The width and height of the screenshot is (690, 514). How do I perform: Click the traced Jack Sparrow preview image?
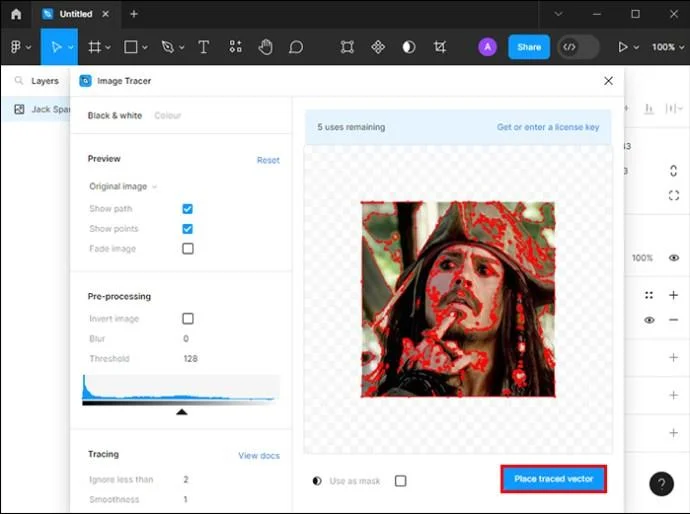coord(458,299)
